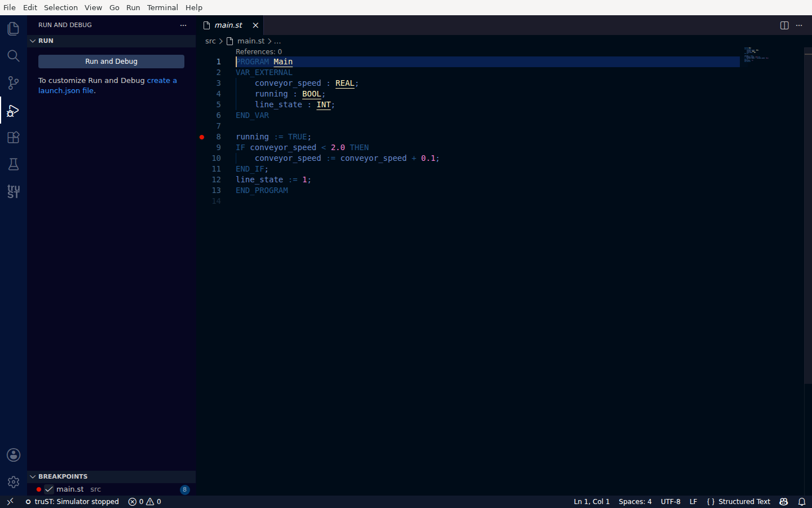The height and width of the screenshot is (508, 812).
Task: Open the breadcrumb ellipsis symbol dropdown
Action: (x=277, y=41)
